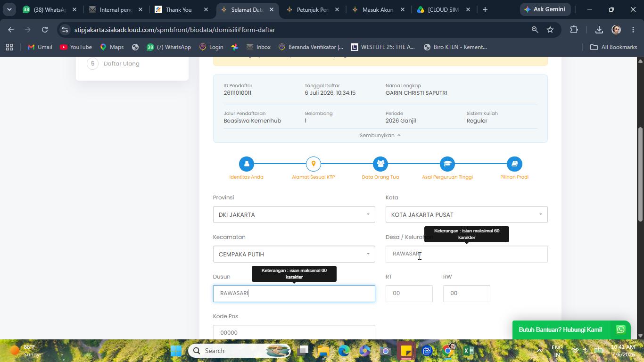Viewport: 644px width, 362px height.
Task: Expand the Kecamatan dropdown showing CEMPAKA PUTIH
Action: 294,254
